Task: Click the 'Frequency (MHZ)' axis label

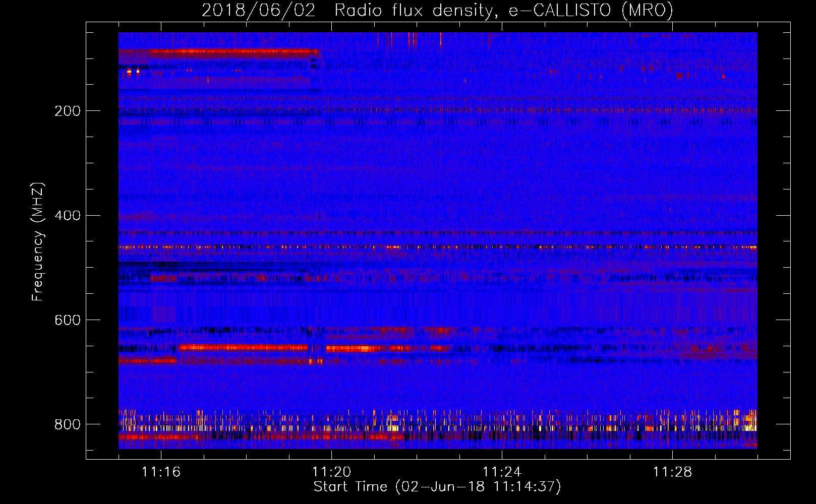Action: pyautogui.click(x=37, y=242)
